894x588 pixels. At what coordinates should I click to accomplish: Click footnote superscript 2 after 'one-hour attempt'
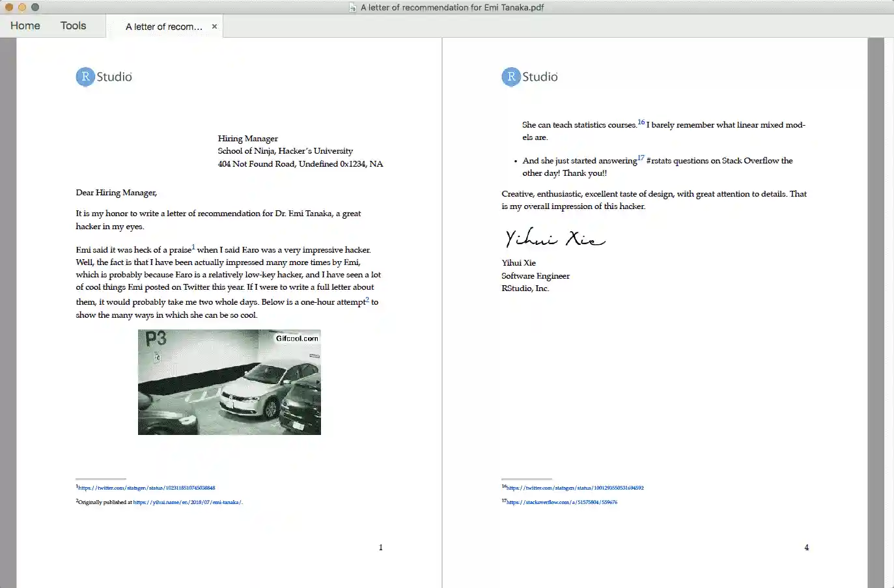(367, 298)
